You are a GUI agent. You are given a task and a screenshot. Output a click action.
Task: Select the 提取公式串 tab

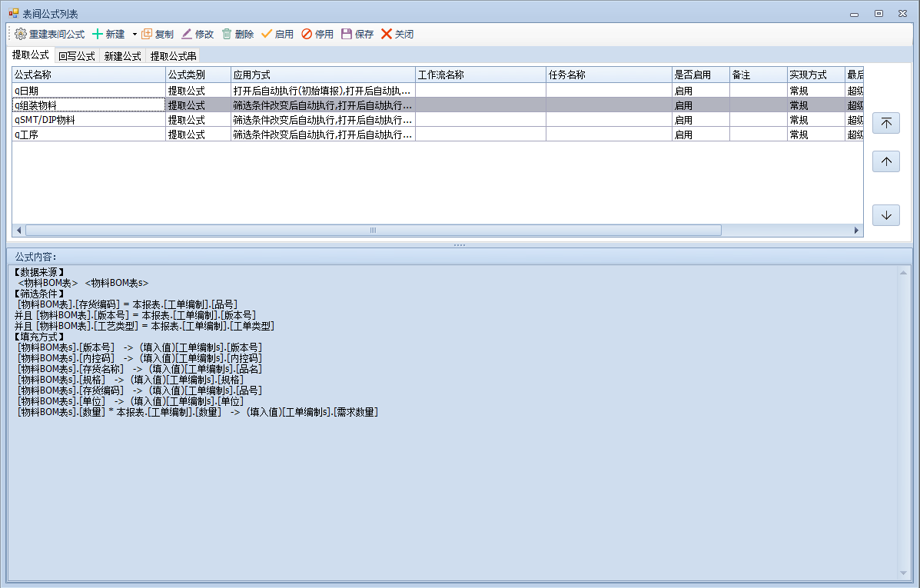point(173,56)
